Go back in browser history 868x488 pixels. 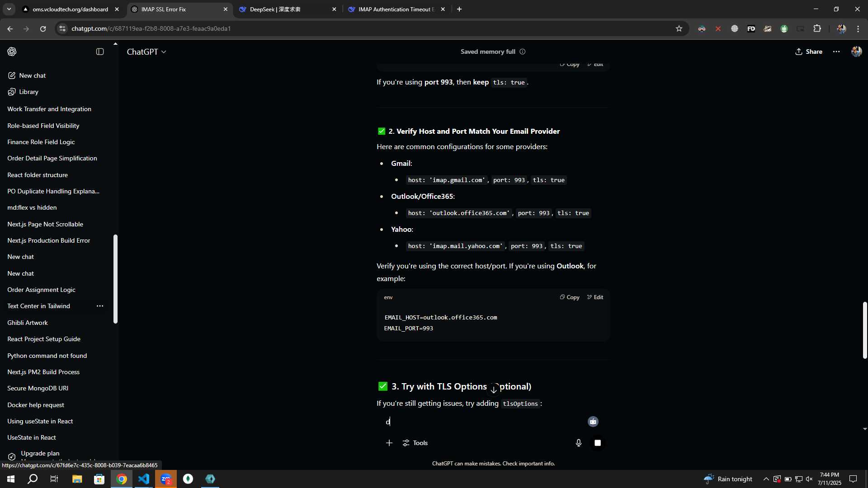point(10,28)
